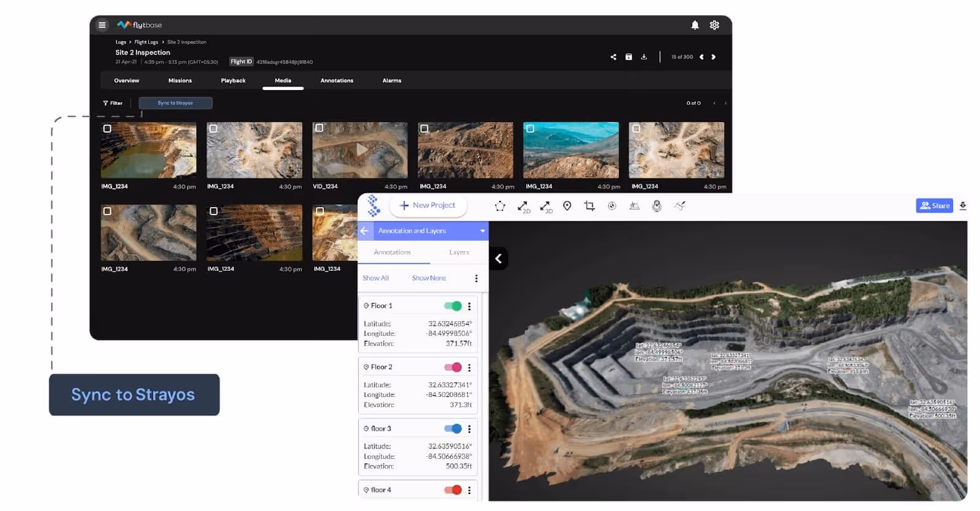Viewport: 980px width, 511px height.
Task: Click media previous page arrow near 0 of 0
Action: (714, 103)
